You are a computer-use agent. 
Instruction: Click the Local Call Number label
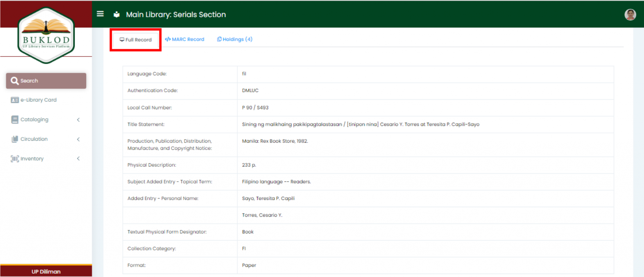[150, 108]
